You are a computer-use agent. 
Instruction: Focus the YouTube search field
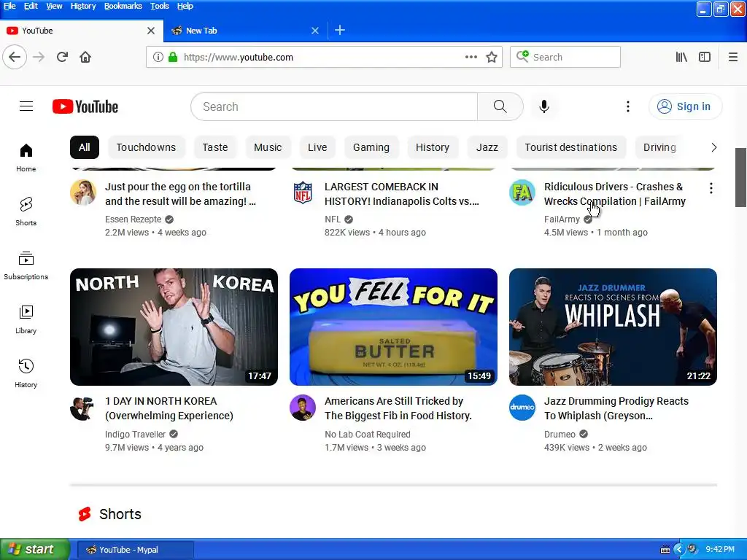(x=334, y=106)
